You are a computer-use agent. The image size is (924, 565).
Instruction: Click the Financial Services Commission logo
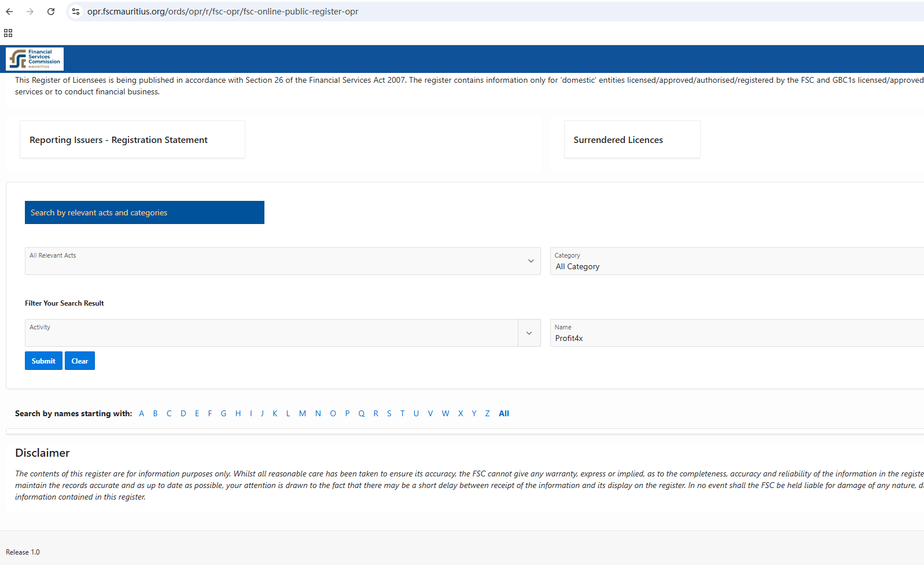(x=35, y=59)
